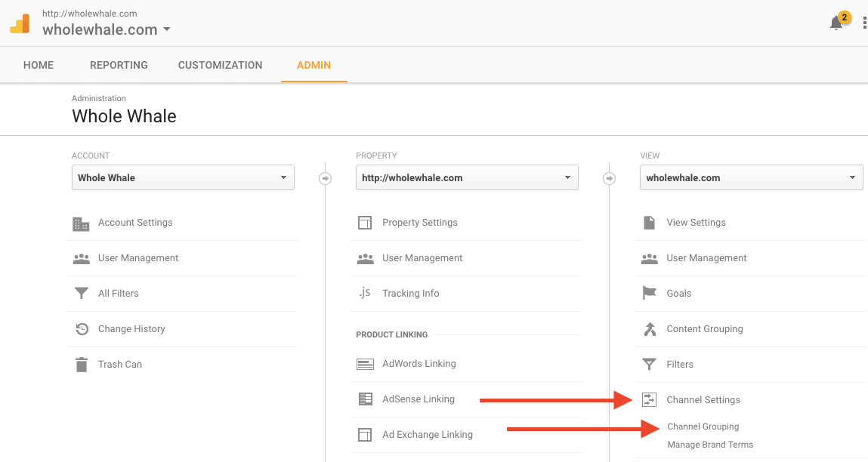The height and width of the screenshot is (462, 868).
Task: Click the Channel Settings sliders icon
Action: pos(649,399)
